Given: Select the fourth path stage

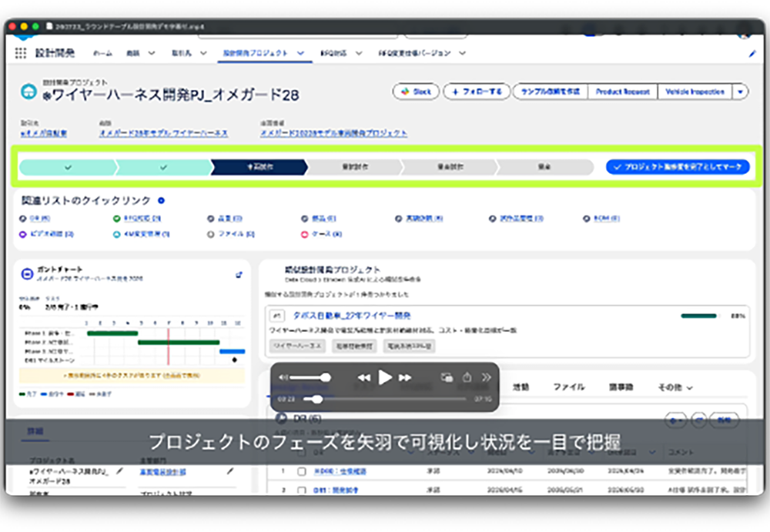Looking at the screenshot, I should 354,167.
